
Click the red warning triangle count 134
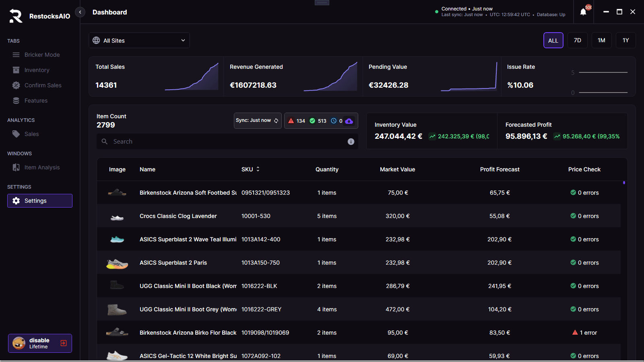[297, 121]
